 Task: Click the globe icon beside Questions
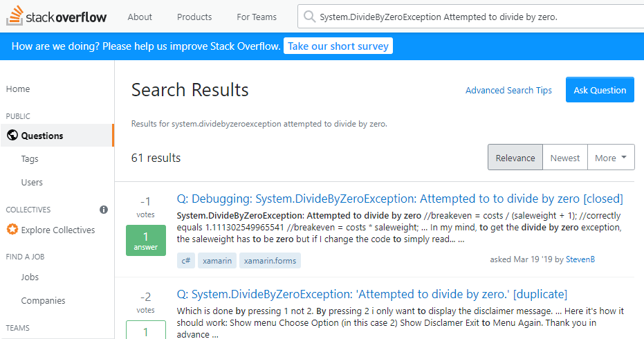coord(12,136)
